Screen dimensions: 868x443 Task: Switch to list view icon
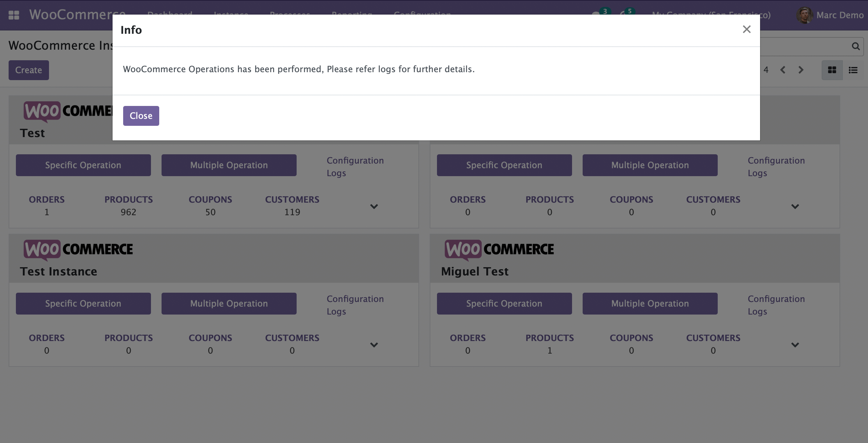pyautogui.click(x=853, y=70)
